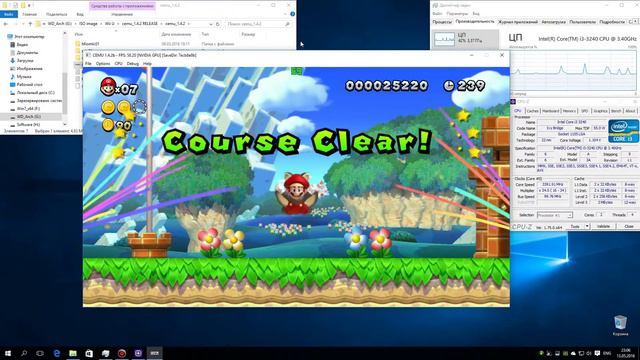Screen dimensions: 640x360
Task: Open taskbar search magnifier
Action: click(24, 353)
